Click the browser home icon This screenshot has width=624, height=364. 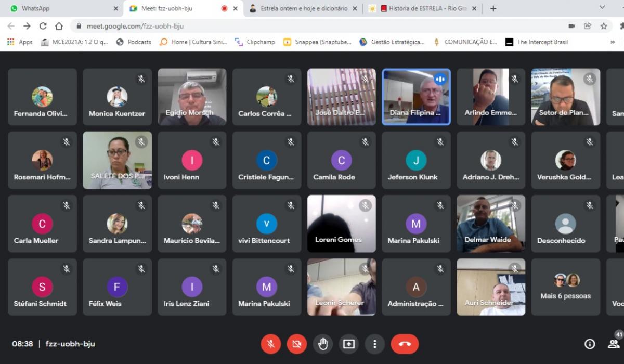coord(59,26)
